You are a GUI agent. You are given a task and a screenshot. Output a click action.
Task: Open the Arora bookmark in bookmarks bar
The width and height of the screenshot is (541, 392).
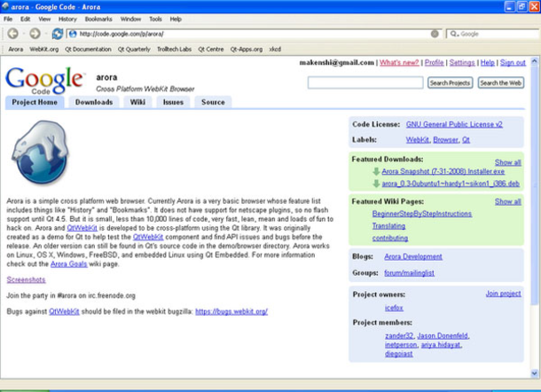tap(16, 49)
